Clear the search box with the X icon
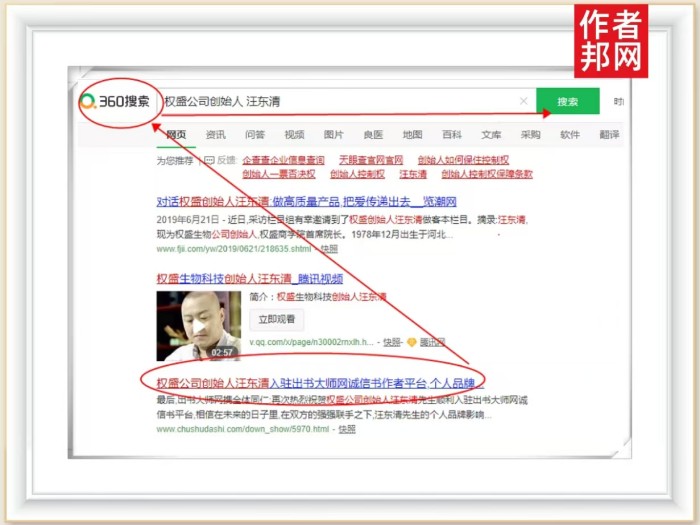The height and width of the screenshot is (525, 700). point(523,101)
